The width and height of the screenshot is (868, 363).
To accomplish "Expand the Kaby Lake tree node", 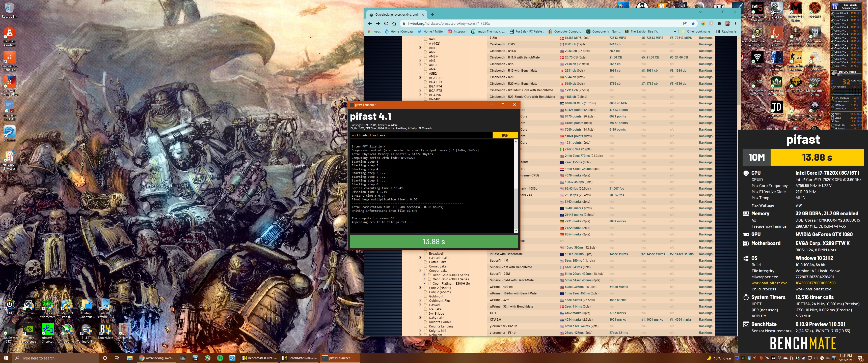I will click(420, 318).
